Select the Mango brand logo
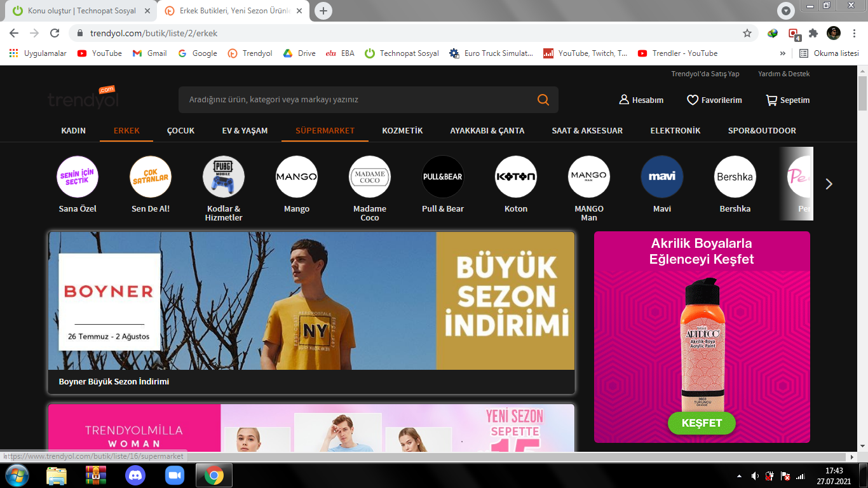Image resolution: width=868 pixels, height=488 pixels. [x=297, y=177]
